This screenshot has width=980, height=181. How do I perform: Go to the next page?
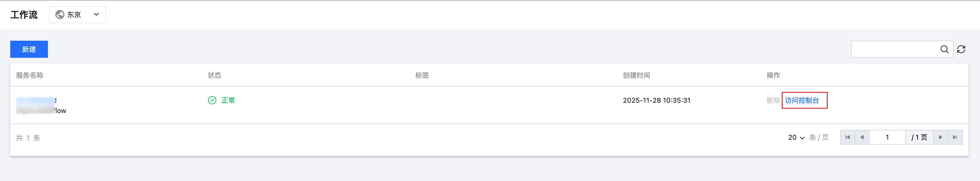(940, 137)
